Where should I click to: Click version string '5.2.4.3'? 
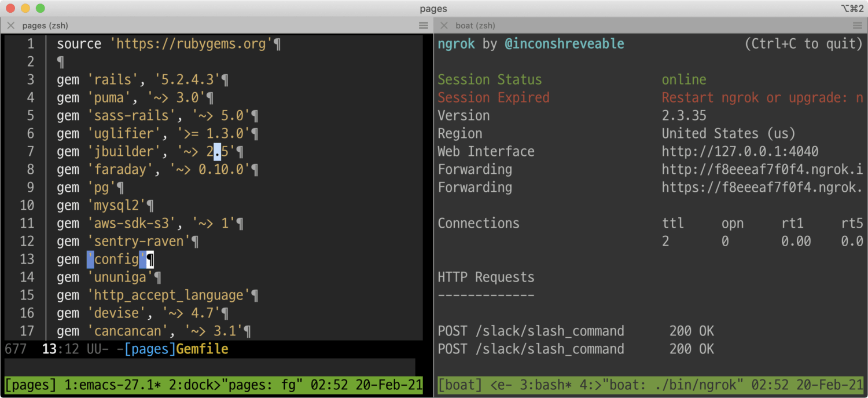187,80
